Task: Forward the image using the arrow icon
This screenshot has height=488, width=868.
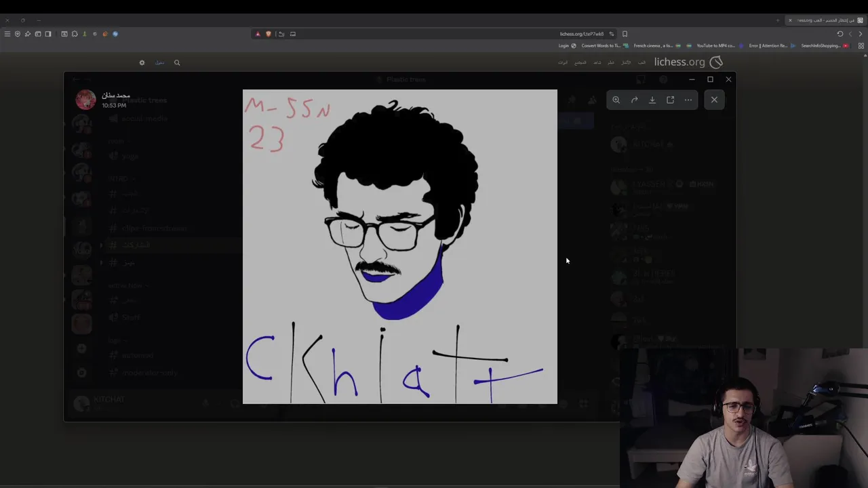Action: (x=635, y=100)
